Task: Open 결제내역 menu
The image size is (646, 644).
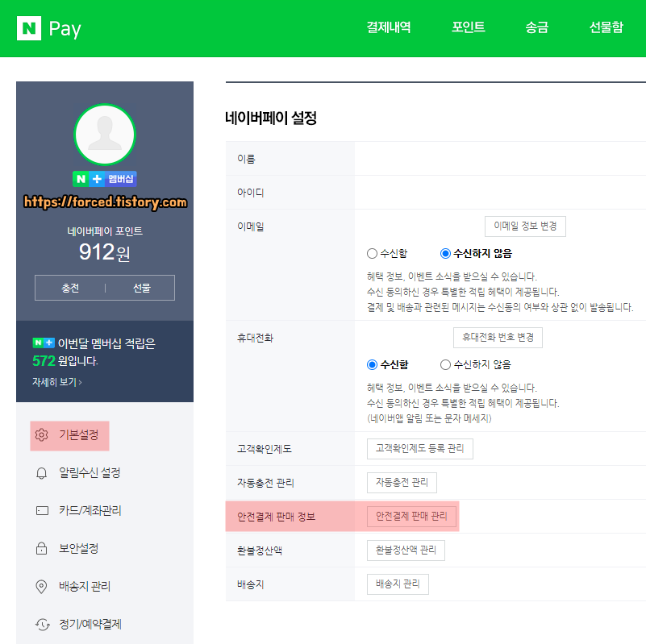Action: pyautogui.click(x=389, y=27)
